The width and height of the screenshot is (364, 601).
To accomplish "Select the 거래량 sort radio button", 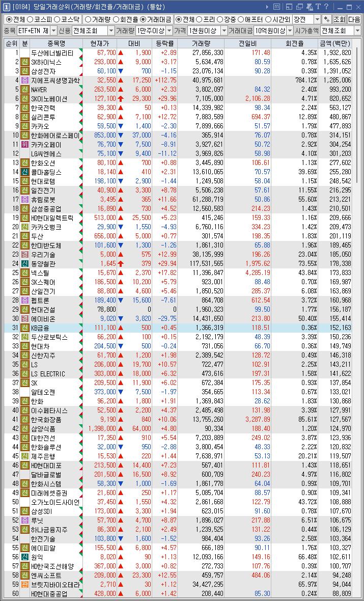I will pos(97,19).
